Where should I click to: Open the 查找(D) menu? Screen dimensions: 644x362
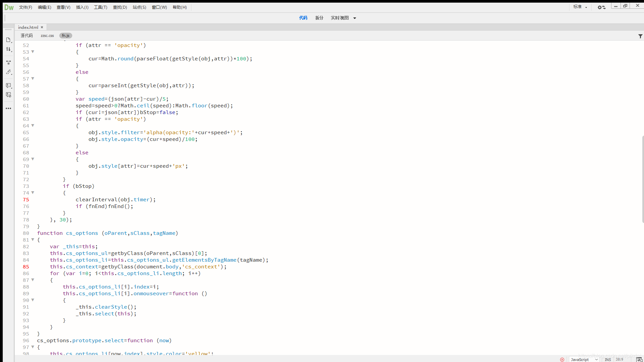click(x=120, y=7)
